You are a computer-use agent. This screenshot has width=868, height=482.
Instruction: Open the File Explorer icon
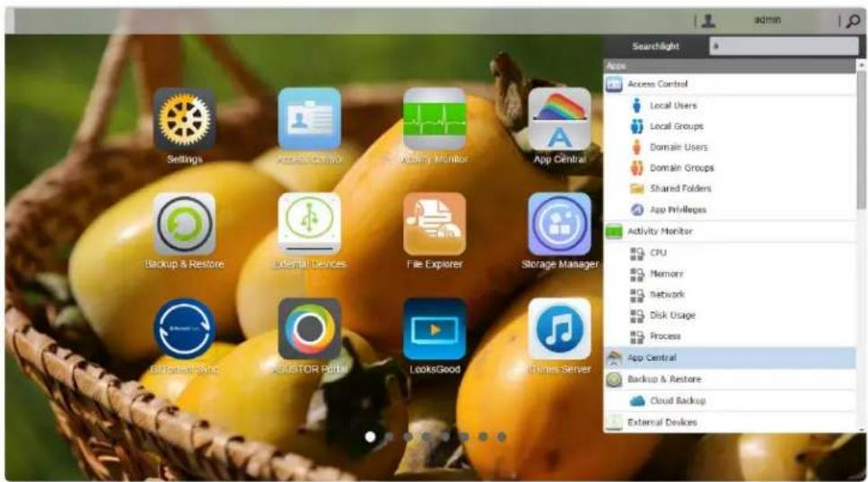point(434,224)
